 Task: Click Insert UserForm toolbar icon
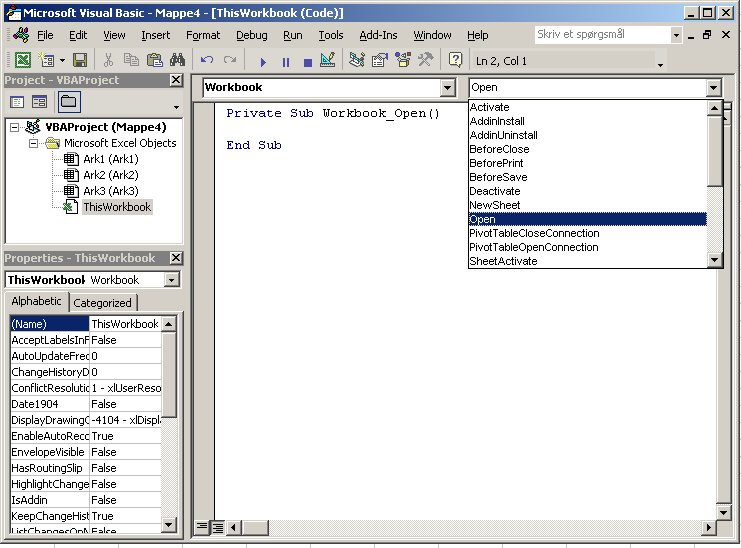point(46,60)
